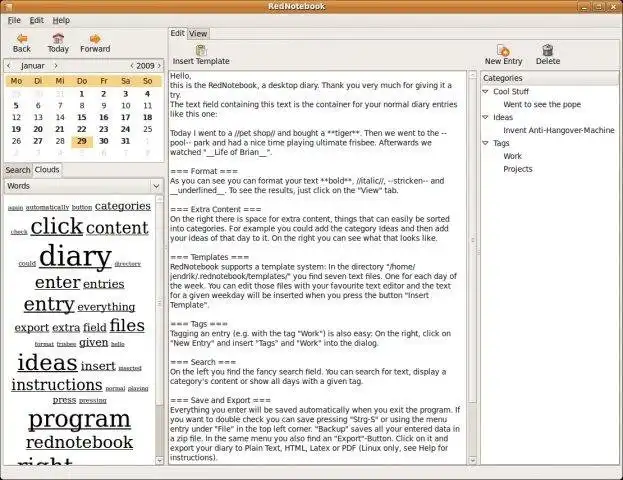Click the Categories column header

549,78
